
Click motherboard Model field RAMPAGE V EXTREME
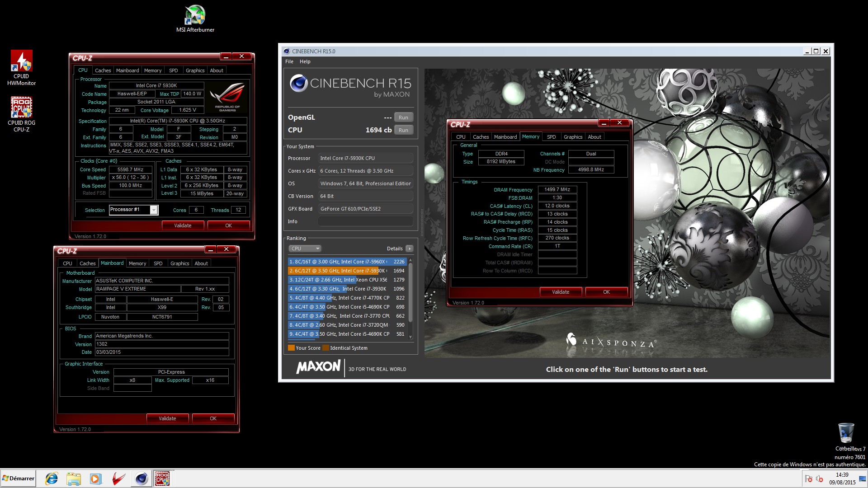click(x=137, y=289)
